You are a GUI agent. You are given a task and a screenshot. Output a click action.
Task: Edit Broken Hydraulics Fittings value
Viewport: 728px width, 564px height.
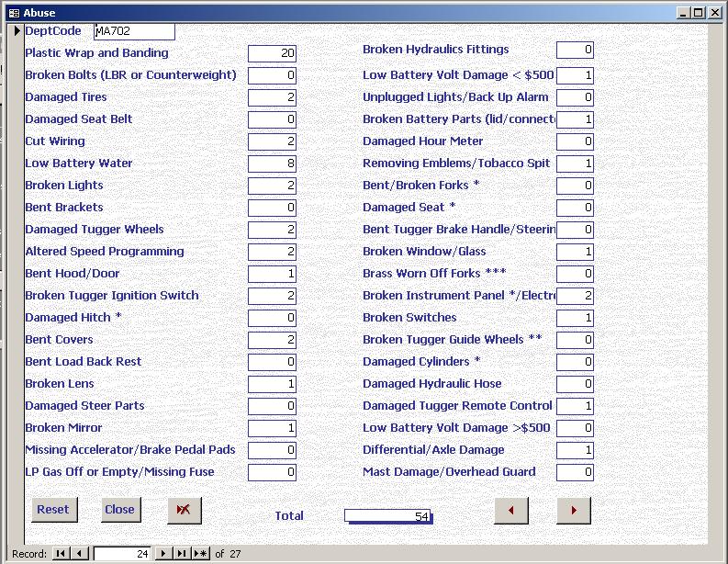(x=575, y=50)
